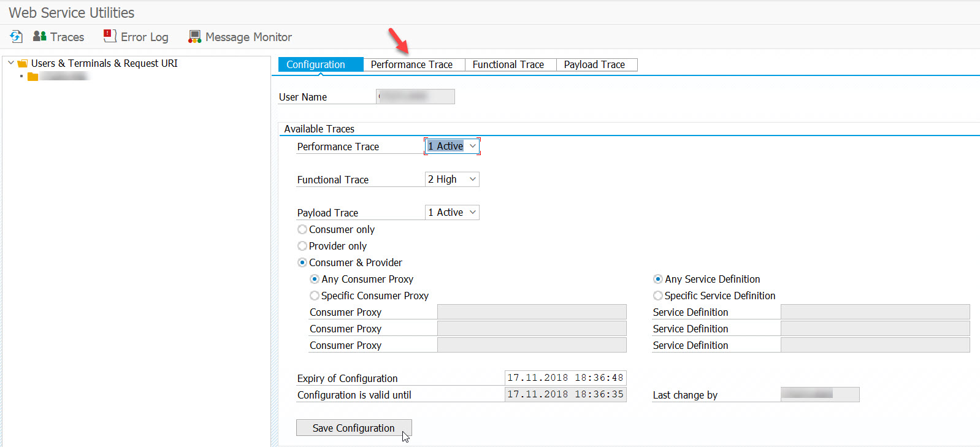Click the Last change by field
Screen dimensions: 980x447
tap(820, 394)
